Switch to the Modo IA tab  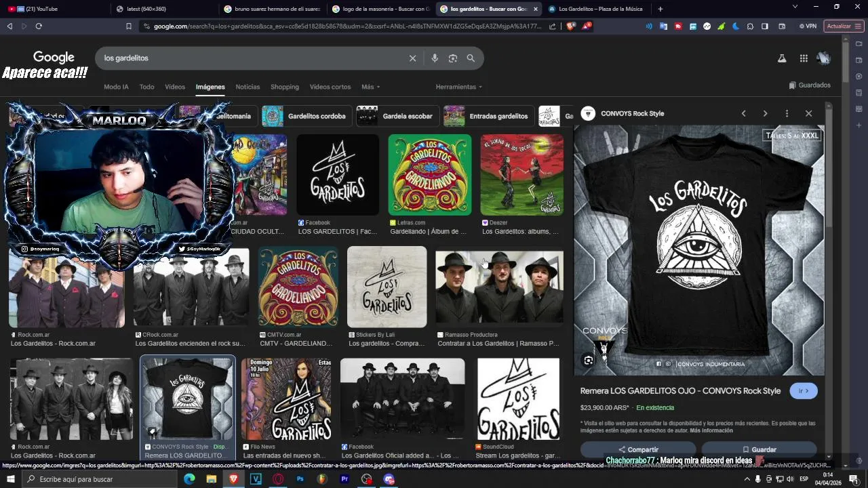[x=116, y=87]
